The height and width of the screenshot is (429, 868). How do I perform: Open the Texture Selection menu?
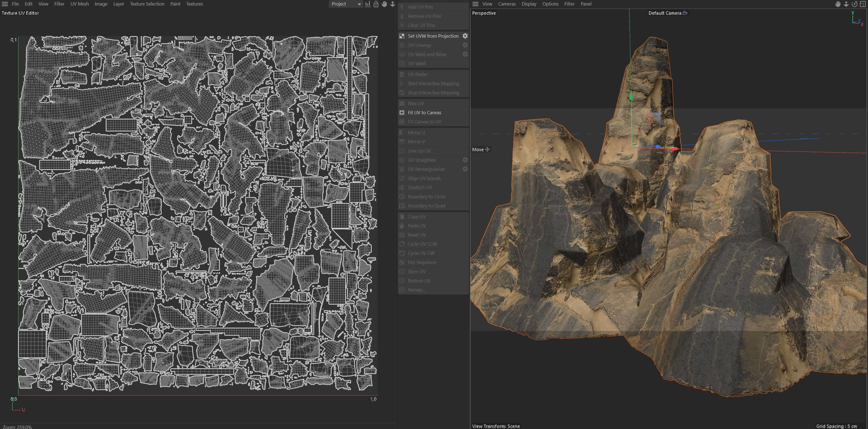(147, 4)
